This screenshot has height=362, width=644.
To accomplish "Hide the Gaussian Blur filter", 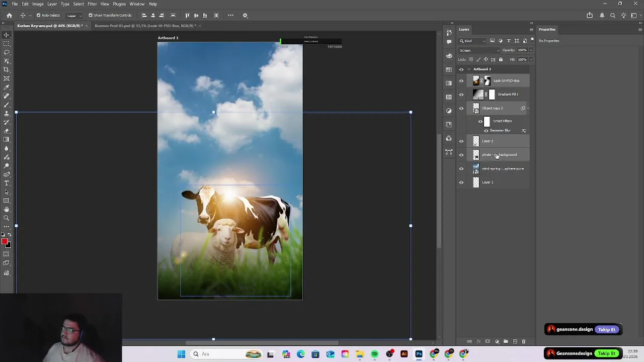I will tap(486, 131).
